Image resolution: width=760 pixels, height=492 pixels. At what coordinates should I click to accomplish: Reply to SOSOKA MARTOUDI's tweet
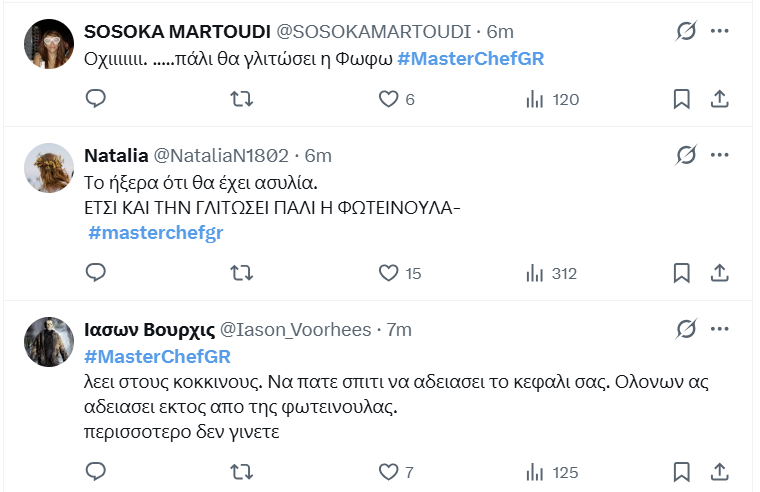pos(96,99)
